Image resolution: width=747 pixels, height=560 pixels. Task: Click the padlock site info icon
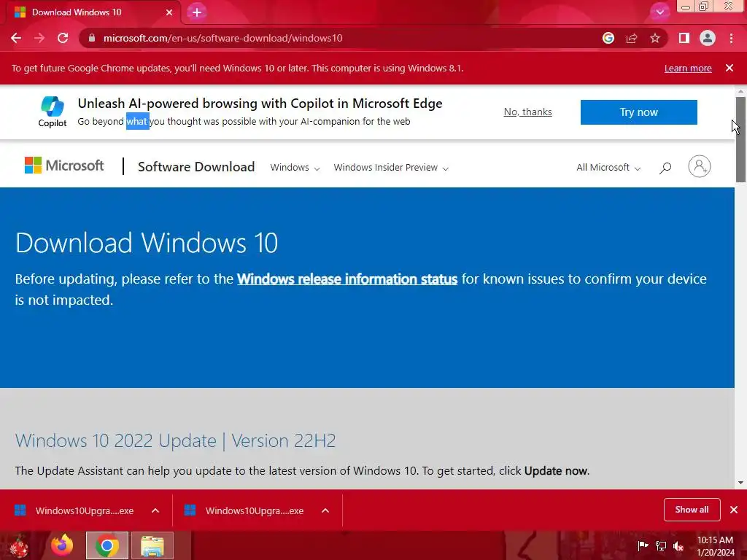point(92,38)
